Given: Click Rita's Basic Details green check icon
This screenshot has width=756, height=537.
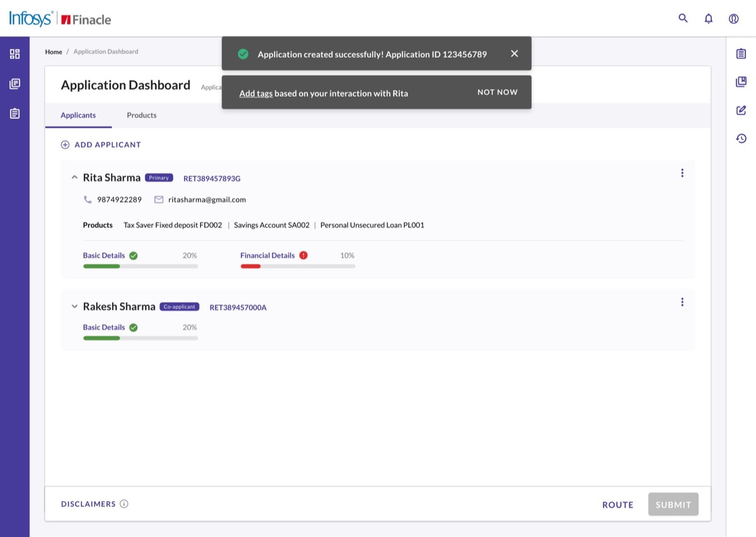Looking at the screenshot, I should click(134, 256).
